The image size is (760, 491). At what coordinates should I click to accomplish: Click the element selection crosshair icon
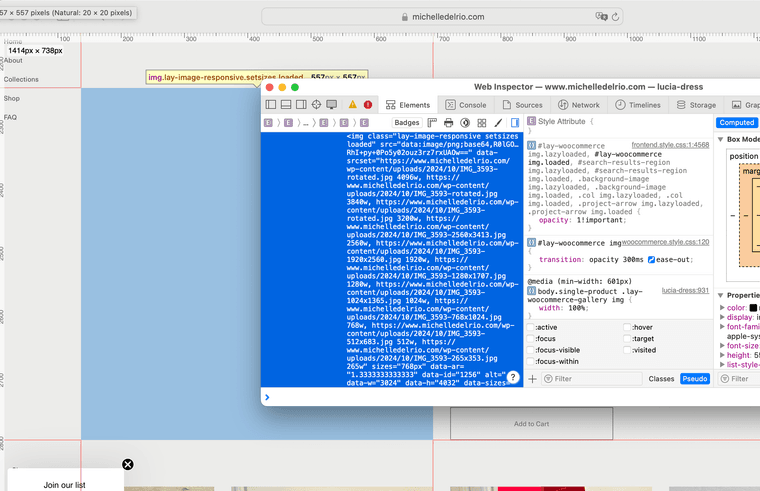316,104
